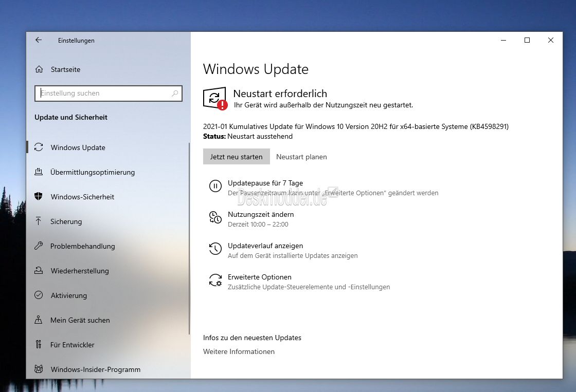Click the Wiederherstellung icon
Screen dimensions: 576x392
(39, 271)
